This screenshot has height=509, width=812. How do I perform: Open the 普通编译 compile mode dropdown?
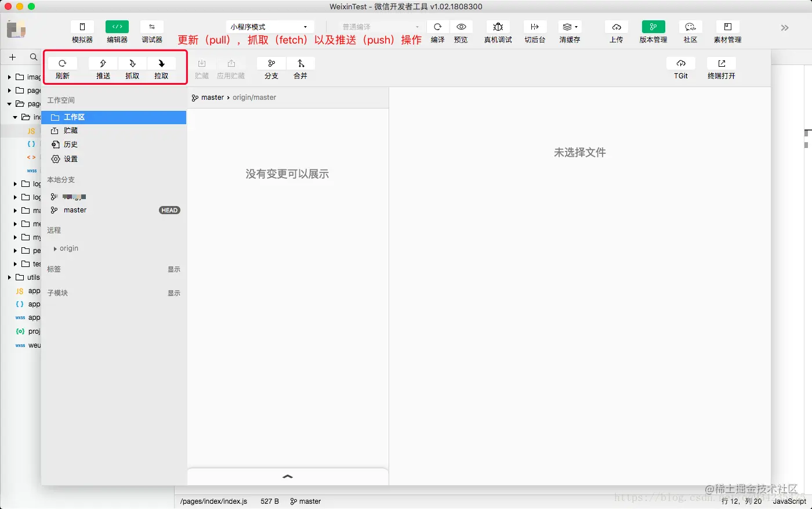[380, 27]
